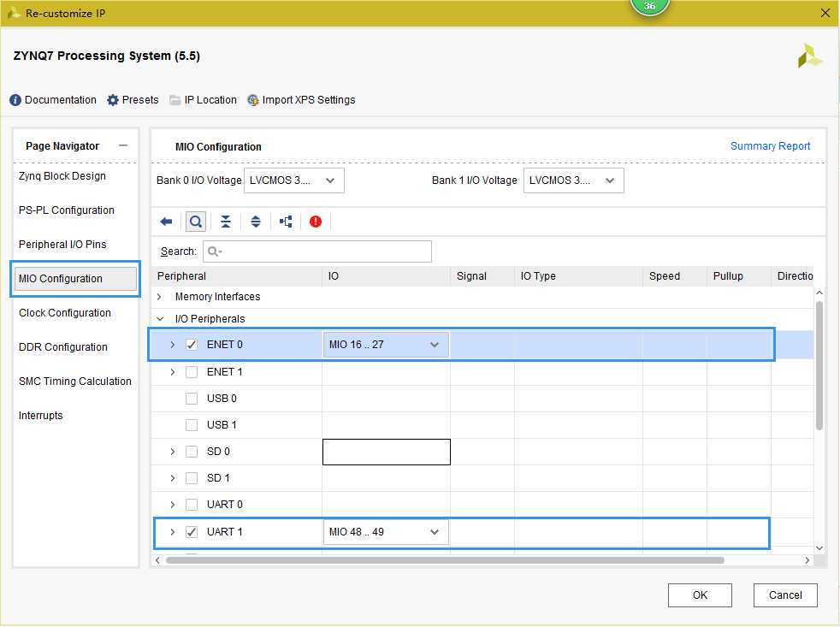The height and width of the screenshot is (627, 840).
Task: Click the horizontal scrollbar thumb
Action: pyautogui.click(x=445, y=560)
